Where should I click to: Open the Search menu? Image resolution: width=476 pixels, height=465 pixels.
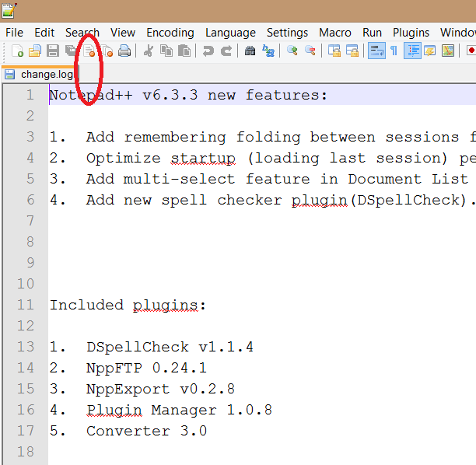click(x=82, y=33)
